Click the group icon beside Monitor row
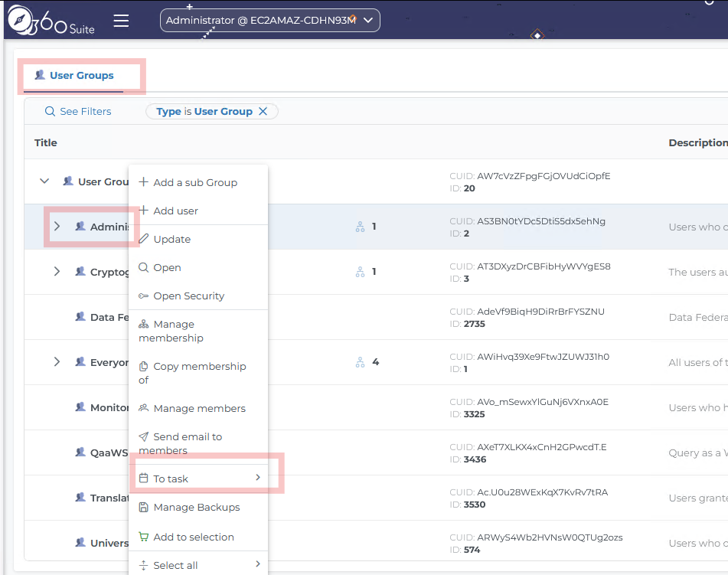 (80, 407)
